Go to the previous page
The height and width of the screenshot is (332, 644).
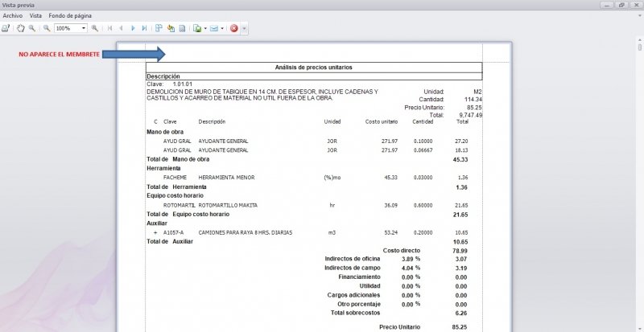point(121,28)
